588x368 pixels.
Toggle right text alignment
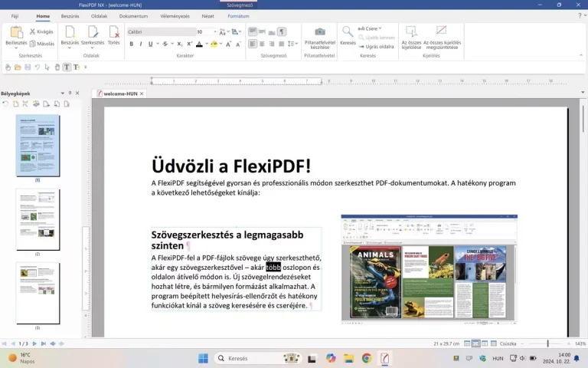[272, 44]
